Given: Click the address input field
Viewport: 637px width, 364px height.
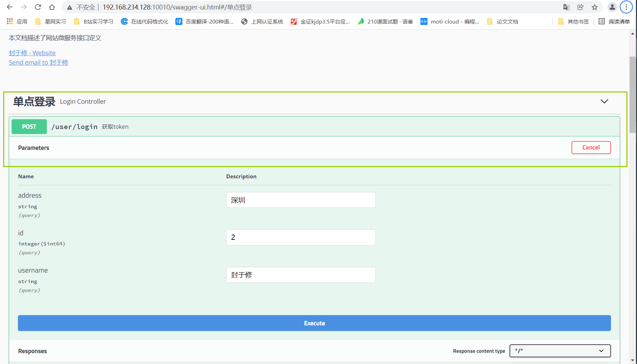Looking at the screenshot, I should coord(301,200).
